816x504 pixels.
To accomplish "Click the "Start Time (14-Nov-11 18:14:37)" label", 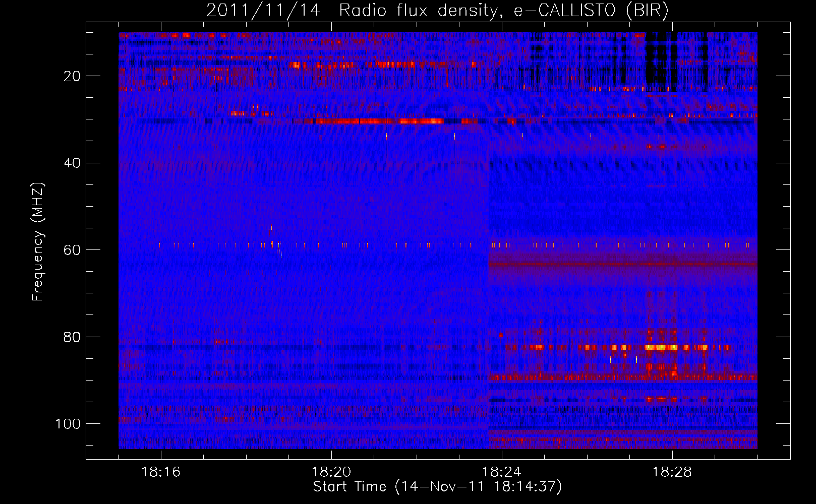I will coord(437,487).
